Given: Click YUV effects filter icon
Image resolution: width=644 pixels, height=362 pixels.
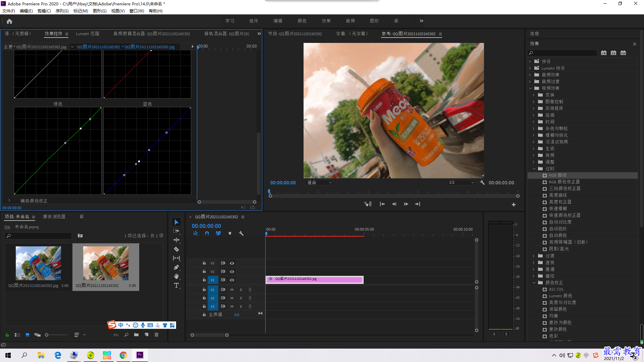Looking at the screenshot, I should [x=623, y=53].
